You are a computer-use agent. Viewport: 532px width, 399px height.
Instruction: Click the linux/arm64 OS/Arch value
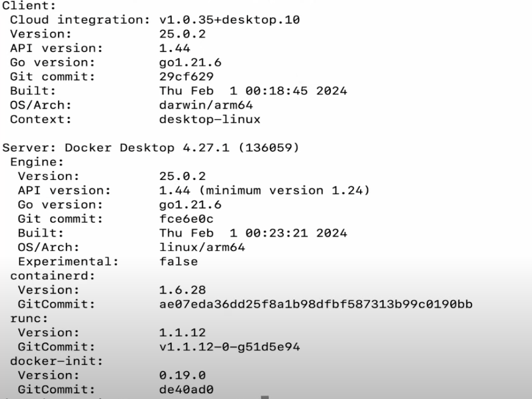coord(202,247)
